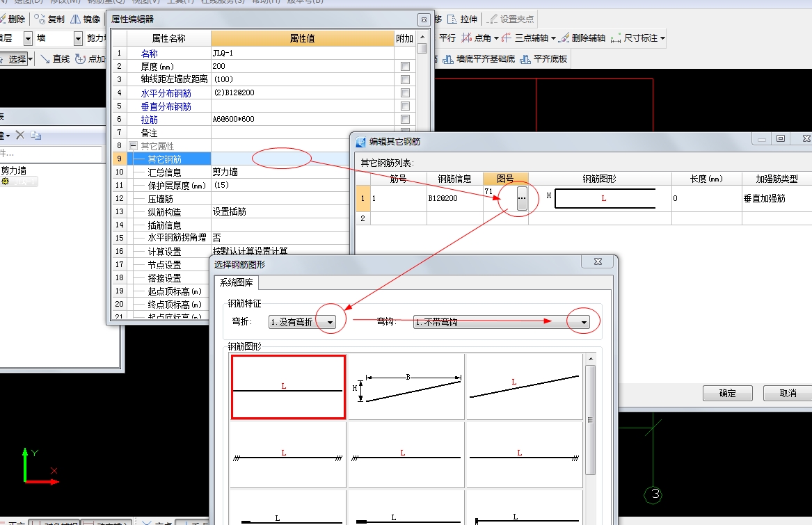This screenshot has height=525, width=812.
Task: Select the 镜像 (mirror) tool
Action: (x=86, y=19)
